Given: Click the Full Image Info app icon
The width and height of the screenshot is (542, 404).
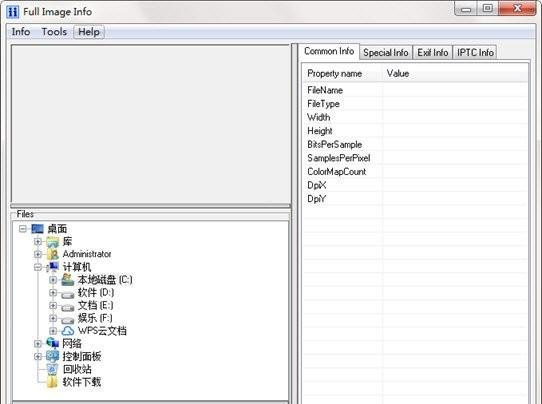Looking at the screenshot, I should (x=12, y=12).
